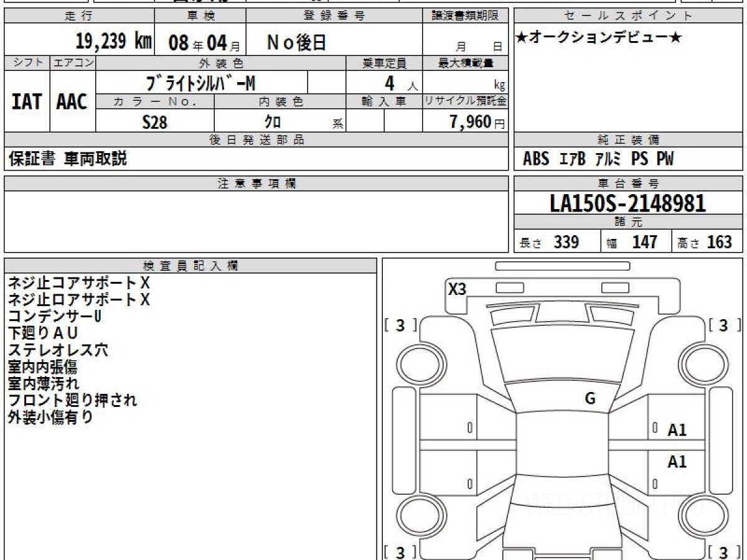Click the equipment list ABS エアB アルミ PS PW
The image size is (747, 560).
tap(598, 159)
